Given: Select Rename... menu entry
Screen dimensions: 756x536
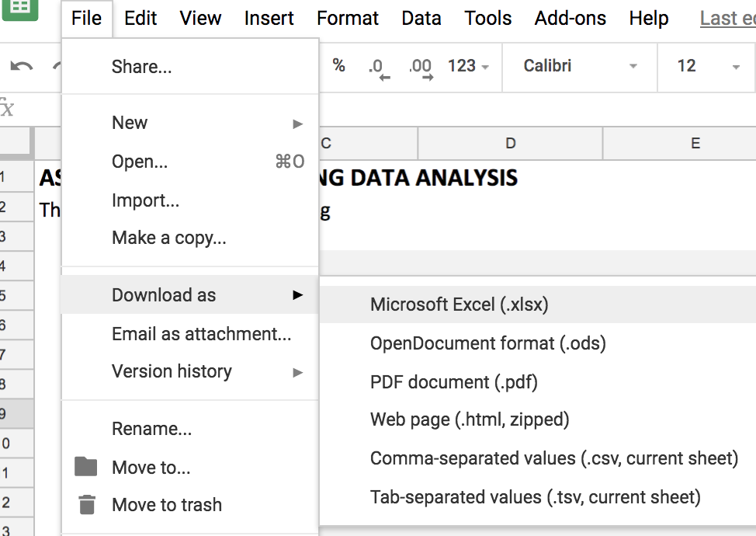Looking at the screenshot, I should click(x=190, y=429).
